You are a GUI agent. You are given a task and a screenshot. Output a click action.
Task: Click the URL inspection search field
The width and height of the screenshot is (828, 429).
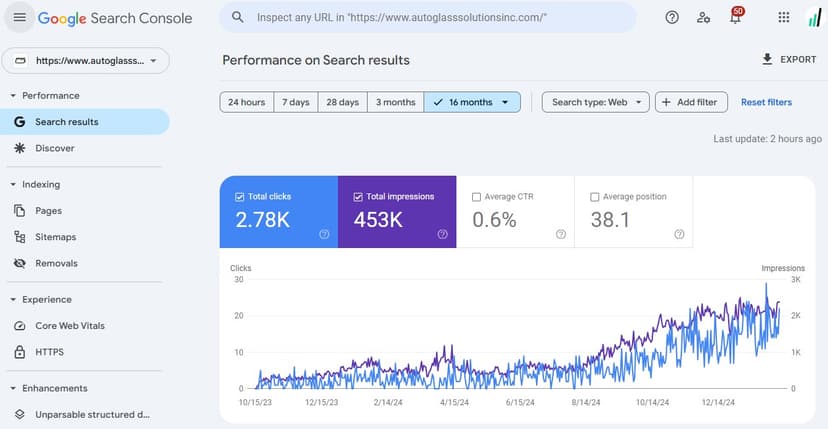pyautogui.click(x=430, y=18)
